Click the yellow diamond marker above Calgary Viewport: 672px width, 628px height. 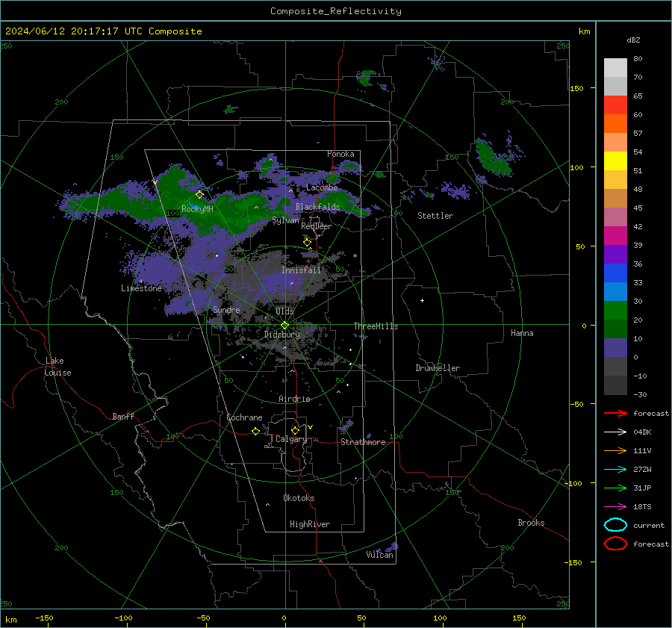(295, 430)
